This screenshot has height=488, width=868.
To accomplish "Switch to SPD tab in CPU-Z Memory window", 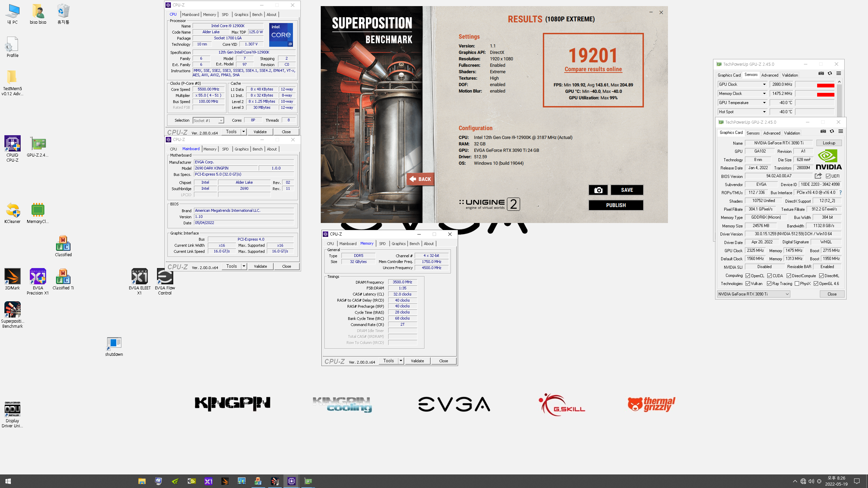I will coord(382,244).
